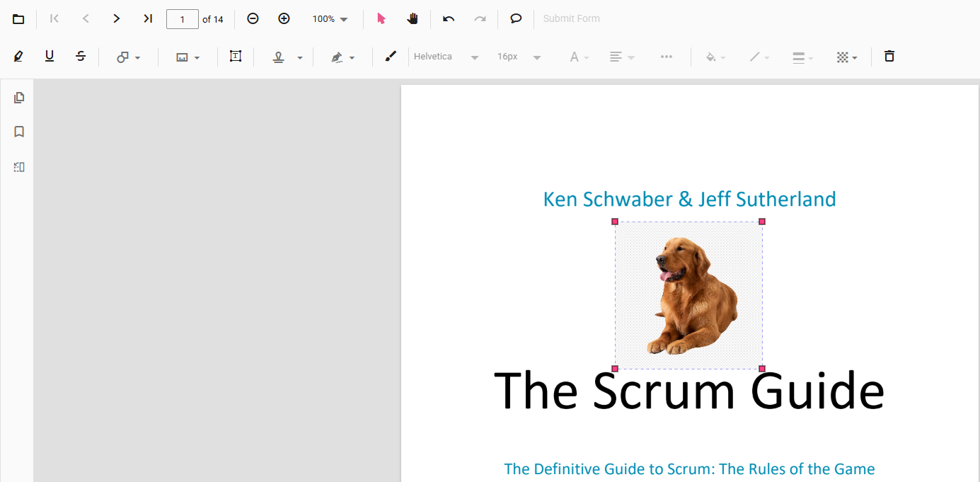The height and width of the screenshot is (482, 980).
Task: Undo the last action
Action: click(449, 19)
